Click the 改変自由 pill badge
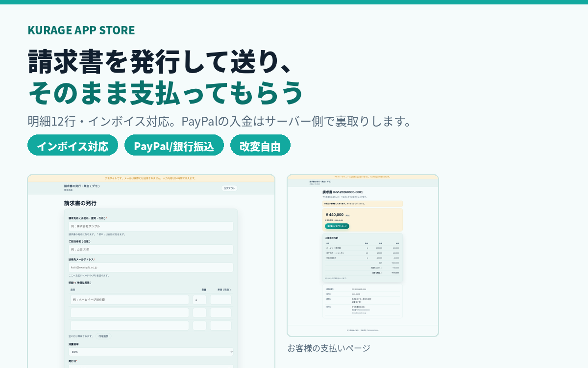588x368 pixels. [x=260, y=145]
